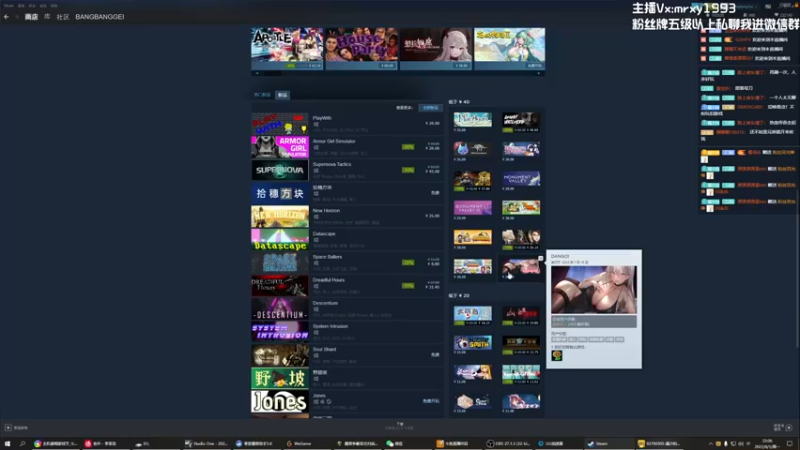
Task: Open the 拾穗方块 game row
Action: pos(346,193)
